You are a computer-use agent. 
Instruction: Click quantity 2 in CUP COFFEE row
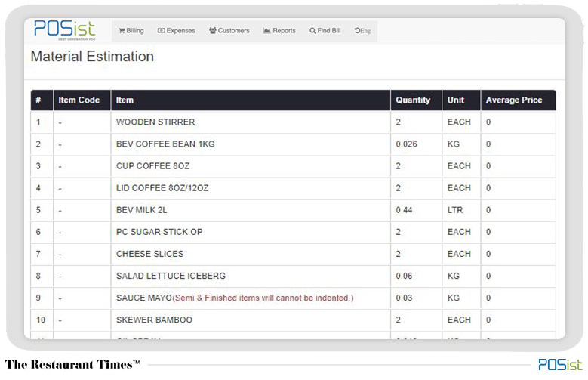pyautogui.click(x=399, y=166)
